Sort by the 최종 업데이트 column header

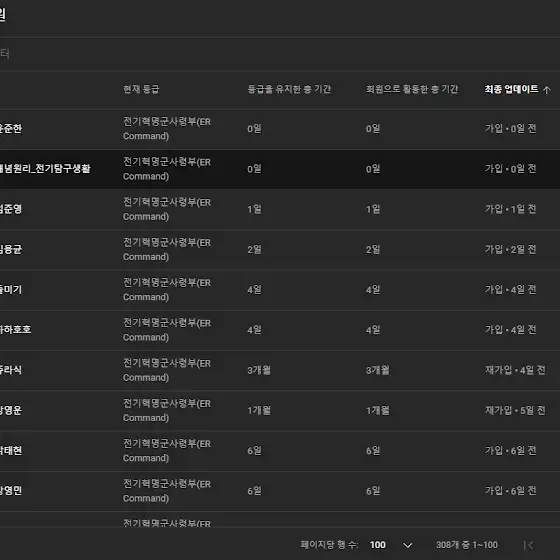click(x=511, y=89)
